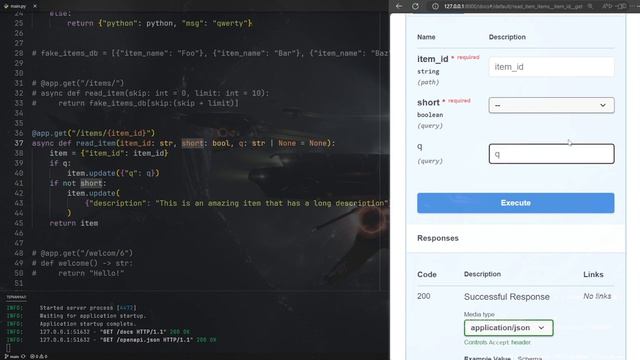
Task: Click the 'Code' column header in responses
Action: (427, 274)
